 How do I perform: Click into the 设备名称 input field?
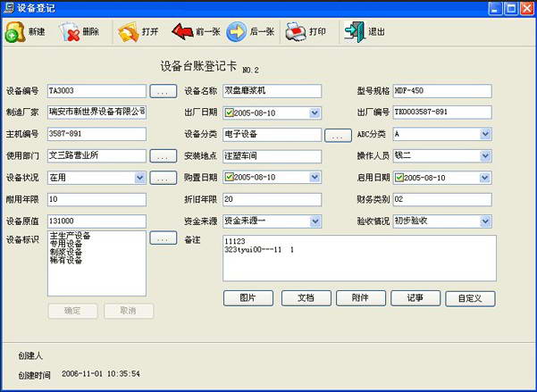point(271,91)
